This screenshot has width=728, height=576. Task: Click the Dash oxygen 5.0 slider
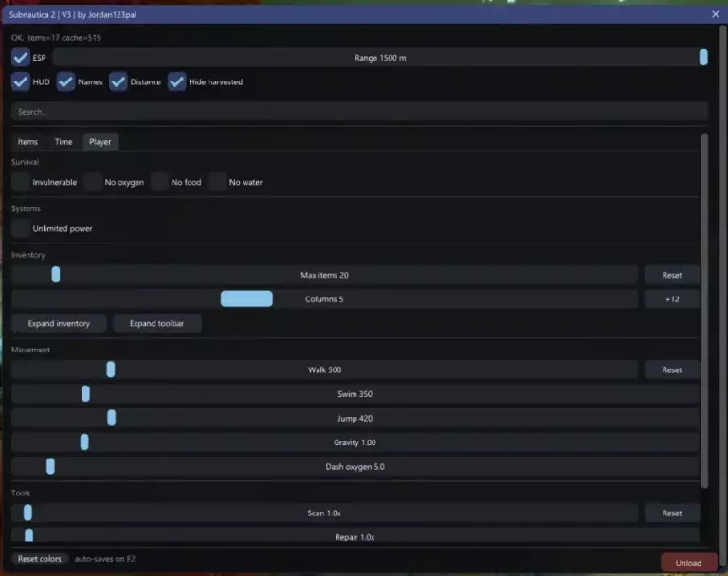(x=355, y=466)
